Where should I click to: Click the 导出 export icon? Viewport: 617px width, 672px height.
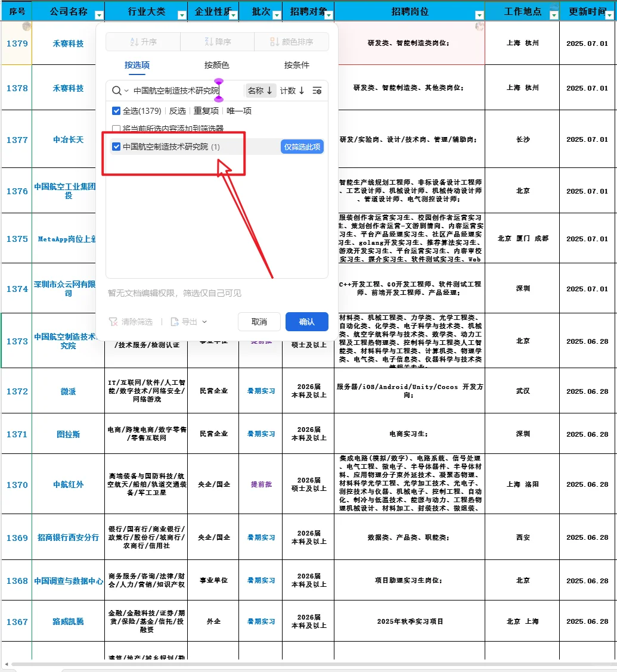click(x=175, y=322)
